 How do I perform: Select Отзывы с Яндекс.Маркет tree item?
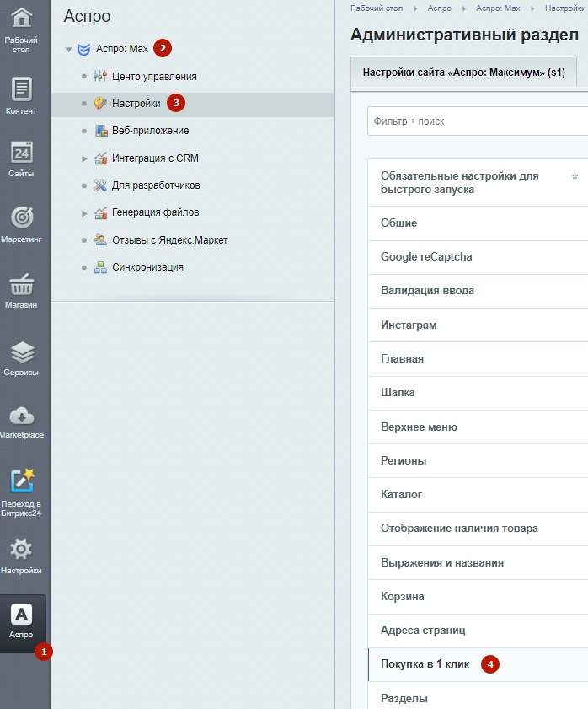pos(170,240)
